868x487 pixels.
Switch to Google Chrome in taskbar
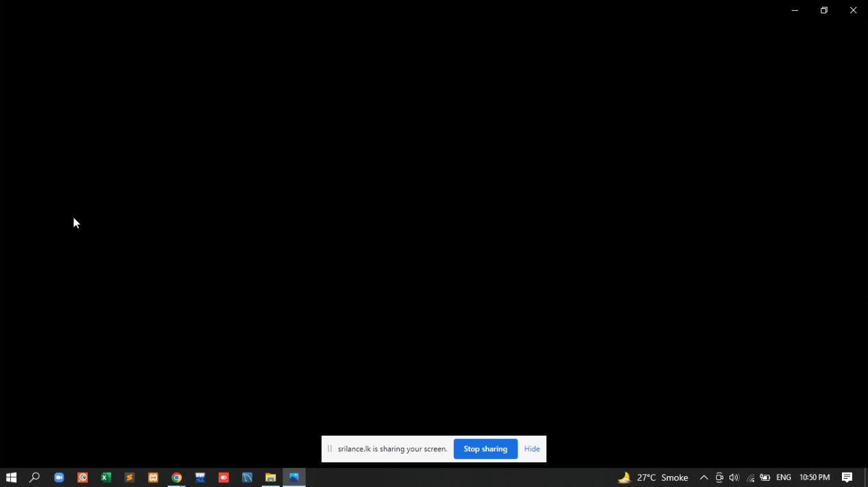[177, 477]
